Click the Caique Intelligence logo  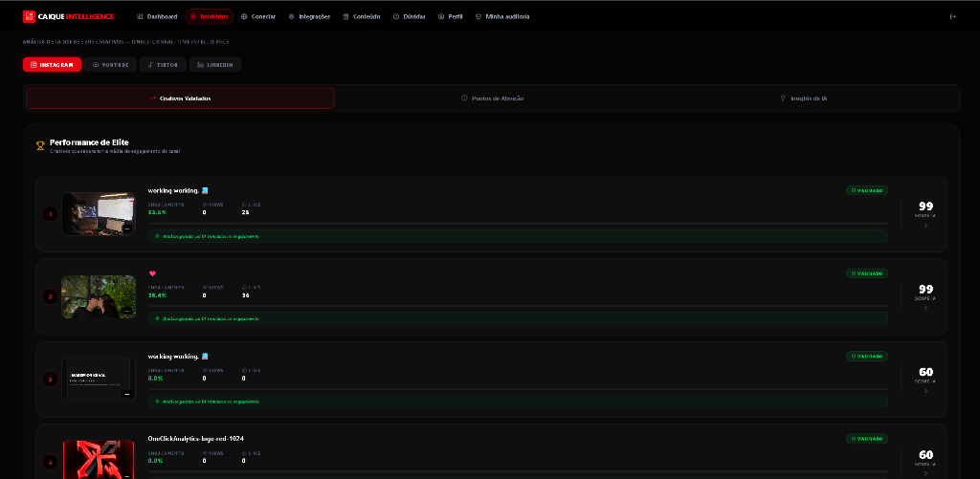coord(68,17)
